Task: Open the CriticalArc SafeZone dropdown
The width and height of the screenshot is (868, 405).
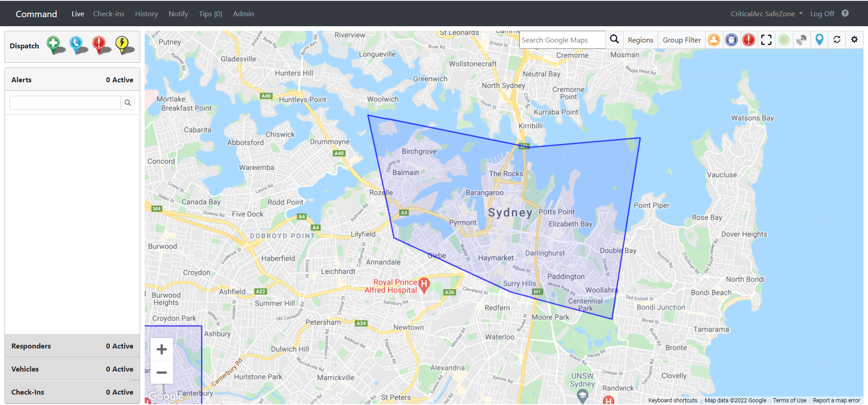Action: click(x=767, y=14)
